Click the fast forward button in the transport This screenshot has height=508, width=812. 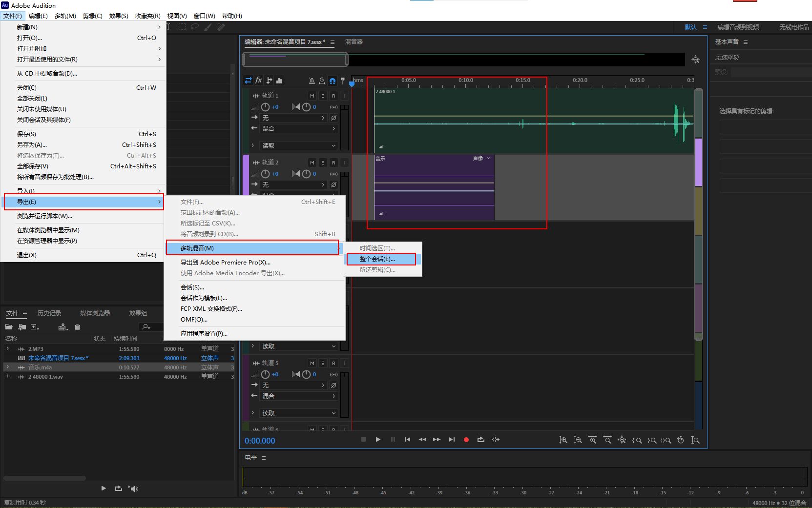pos(437,440)
